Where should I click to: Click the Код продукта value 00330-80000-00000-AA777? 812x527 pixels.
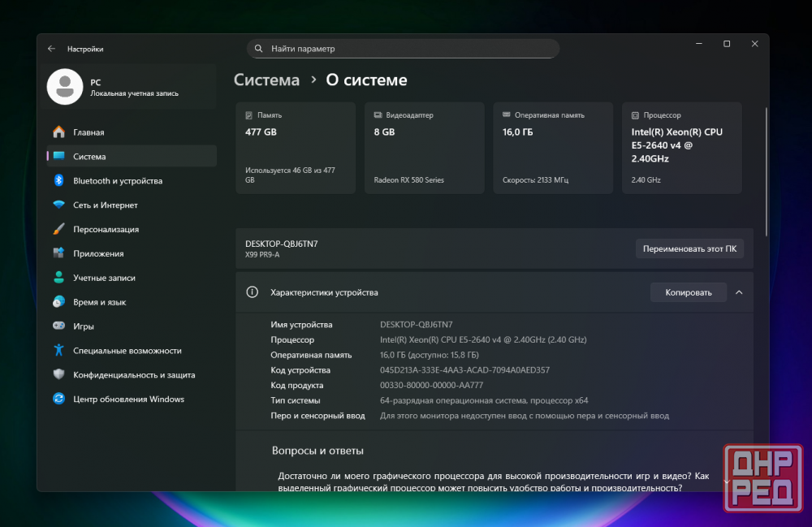click(431, 385)
